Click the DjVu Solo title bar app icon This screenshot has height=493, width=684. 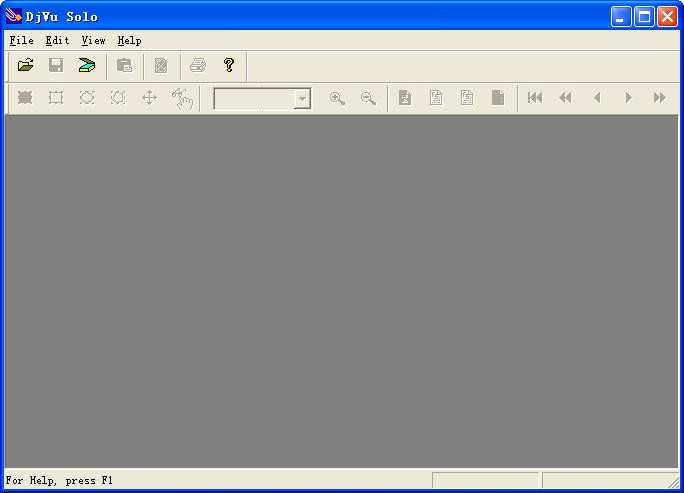click(14, 16)
